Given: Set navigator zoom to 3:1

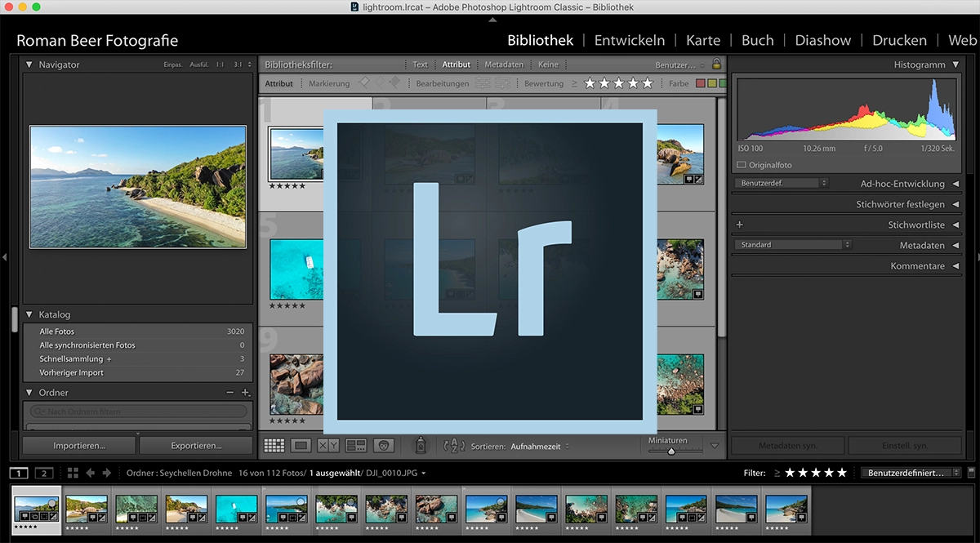Looking at the screenshot, I should (x=238, y=65).
